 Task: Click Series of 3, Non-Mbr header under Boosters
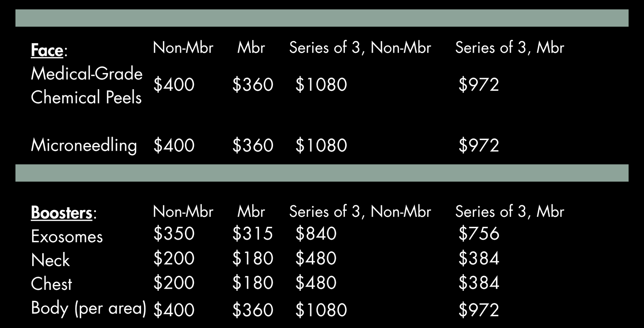tap(360, 212)
